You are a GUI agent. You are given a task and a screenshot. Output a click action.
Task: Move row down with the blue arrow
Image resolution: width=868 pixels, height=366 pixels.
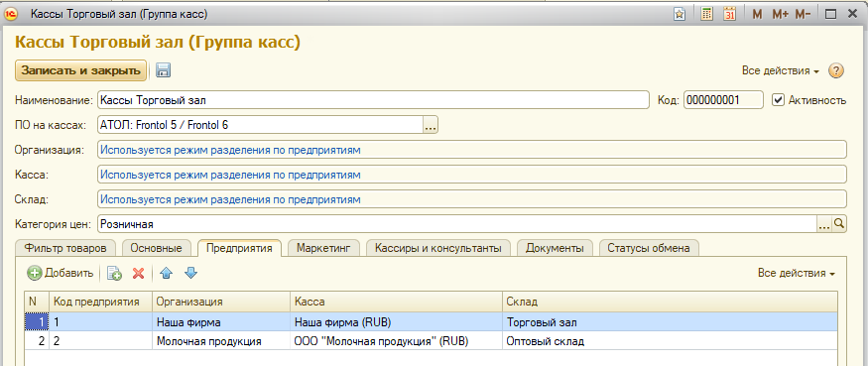(190, 273)
